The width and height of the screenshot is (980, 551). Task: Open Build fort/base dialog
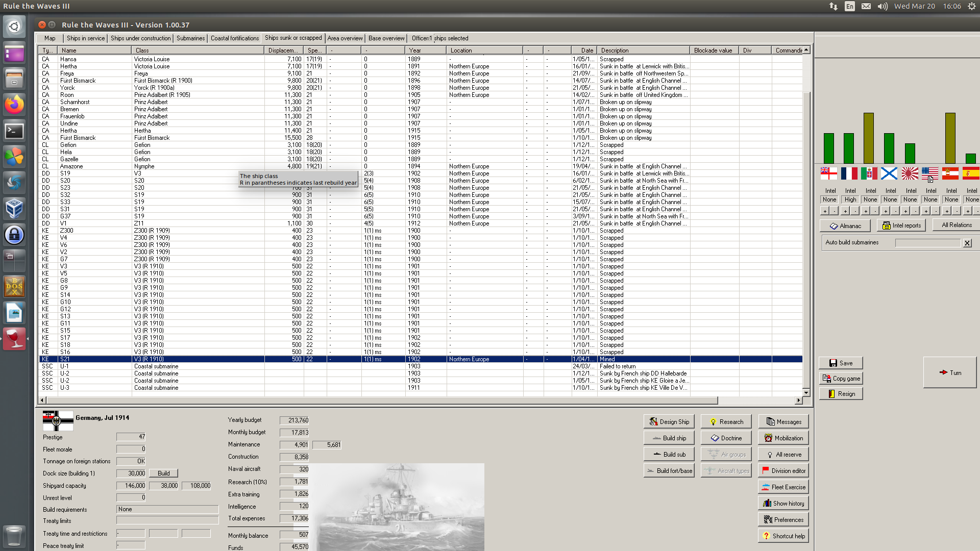click(x=669, y=471)
